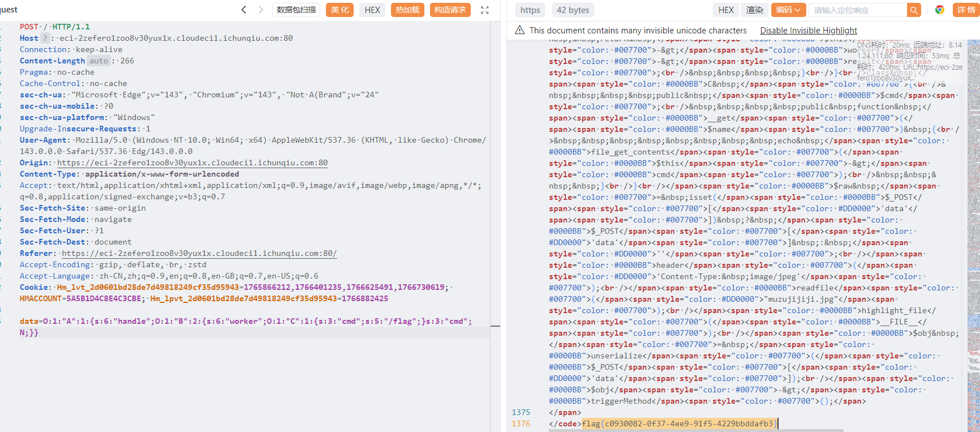Toggle 热加载 hot reload button
The image size is (980, 432).
click(407, 10)
